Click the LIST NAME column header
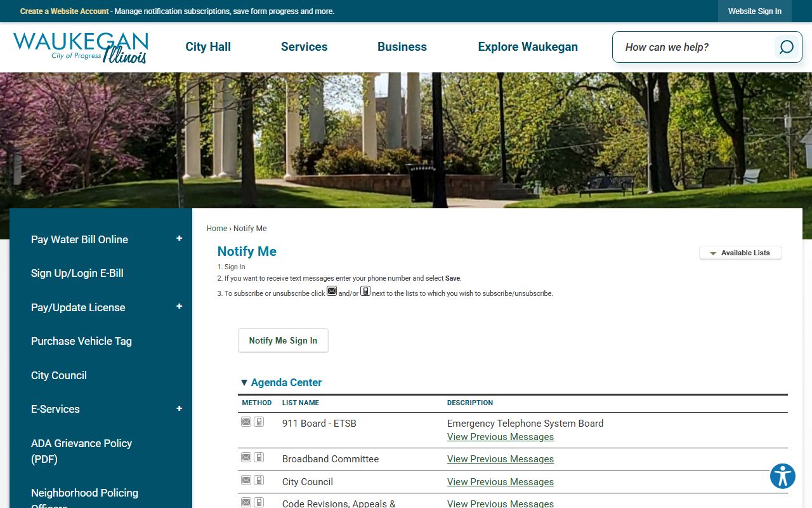812x508 pixels. (x=301, y=403)
